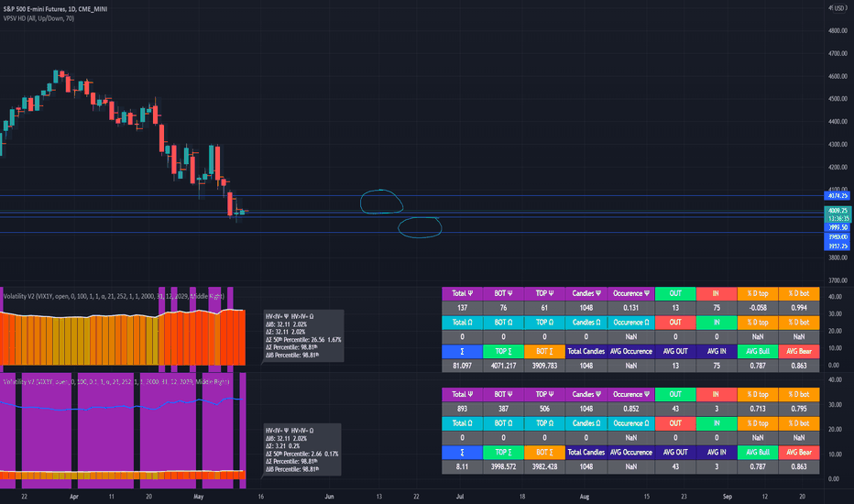
Task: Click the ΔΣ 50th Percentile 26.56 line
Action: point(303,339)
